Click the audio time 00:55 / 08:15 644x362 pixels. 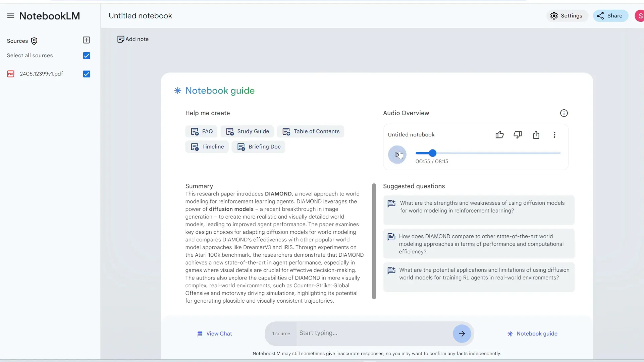(x=432, y=162)
